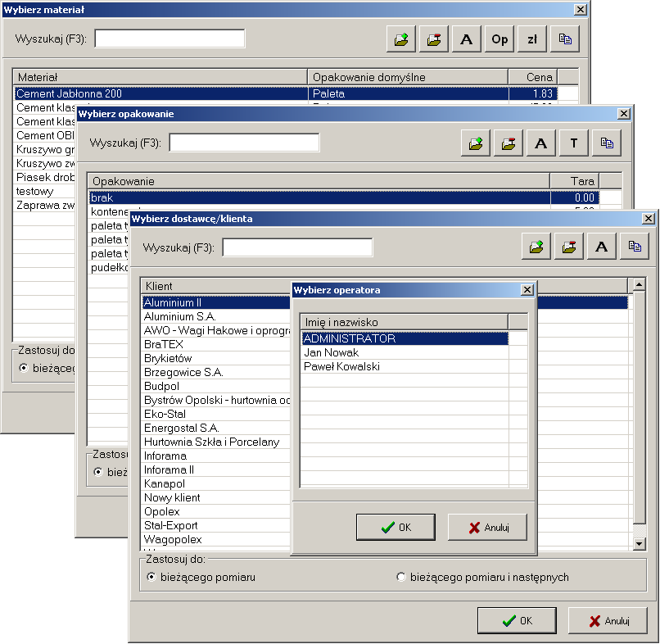Screen dimensions: 660x644
Task: Select client Wagopolex
Action: [x=216, y=538]
